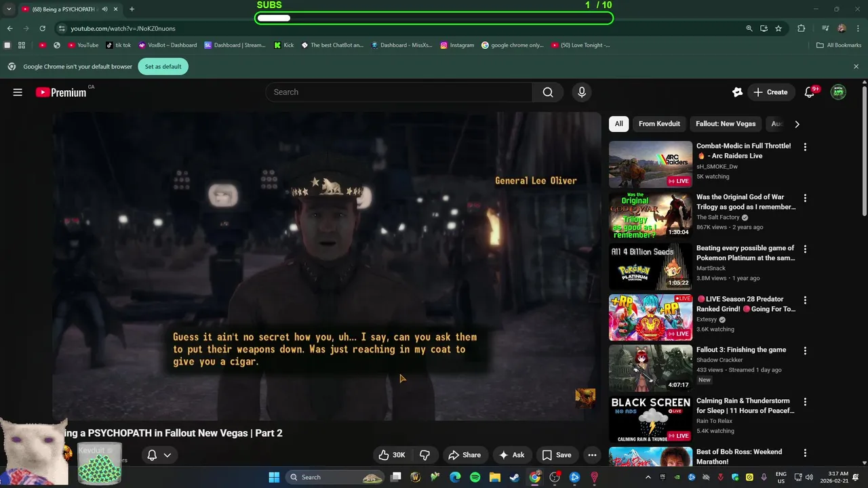Go to YouTube Premium home logo

tap(61, 92)
